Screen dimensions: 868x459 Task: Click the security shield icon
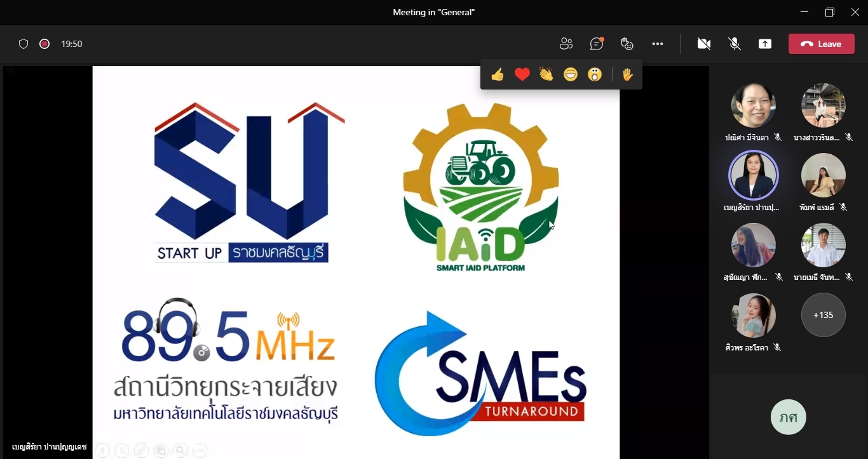tap(24, 44)
